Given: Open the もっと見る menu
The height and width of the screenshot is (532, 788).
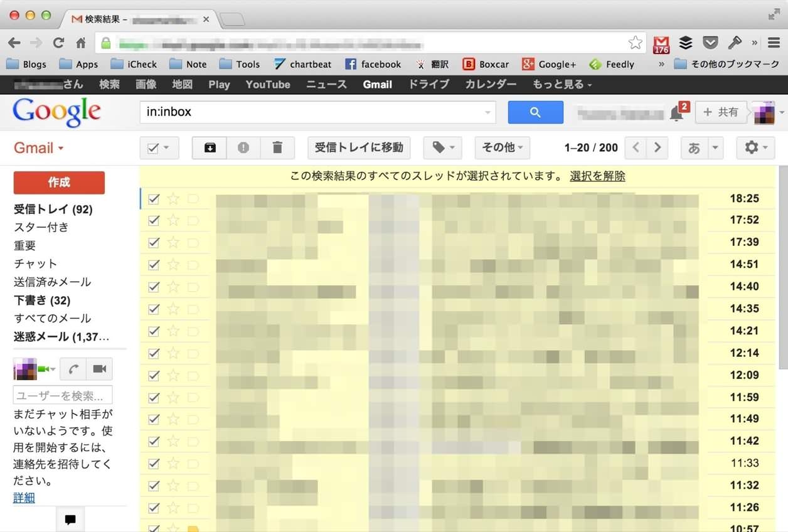Looking at the screenshot, I should [562, 84].
